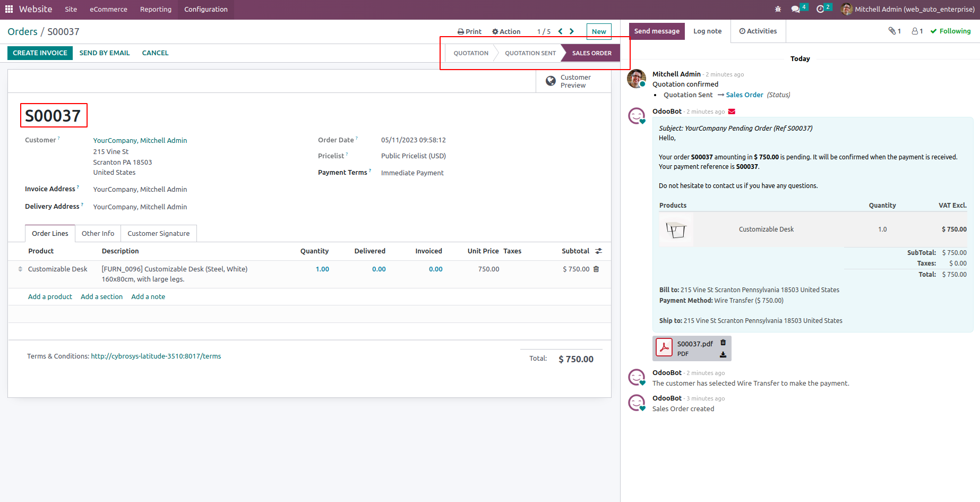Delete the S00037.pdf attachment
This screenshot has height=502, width=980.
723,343
